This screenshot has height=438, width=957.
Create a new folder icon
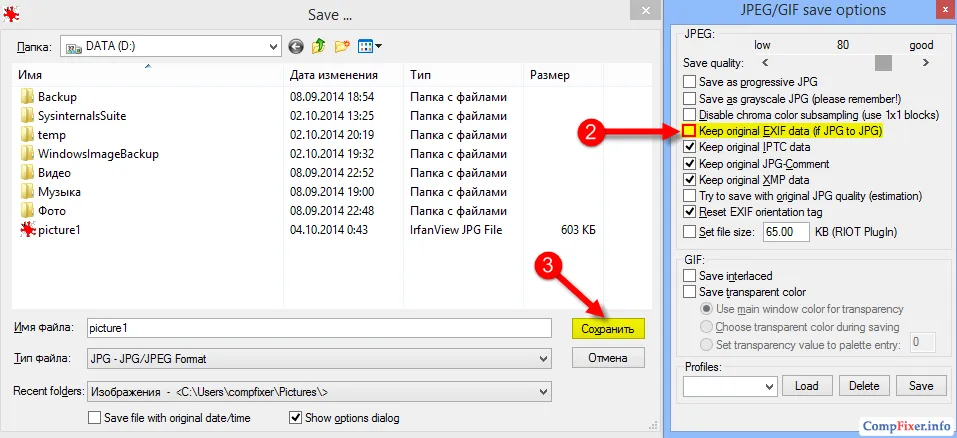pyautogui.click(x=341, y=46)
